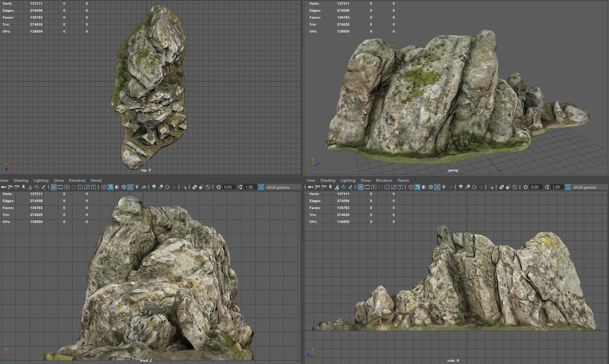Toggle Textured display in side panel toolbar
Screen dimensions: 609x364
(x=437, y=187)
